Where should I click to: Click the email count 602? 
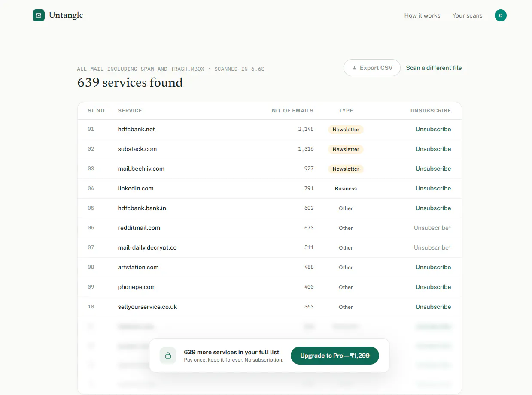pos(309,208)
